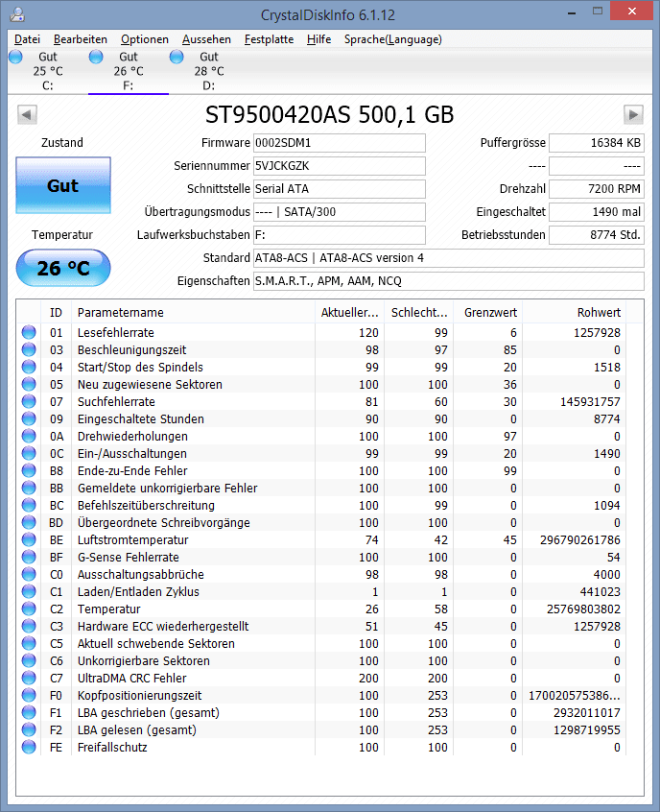Click status circle for Unkorrigierbare Sektoren row
The image size is (660, 812).
pos(29,660)
